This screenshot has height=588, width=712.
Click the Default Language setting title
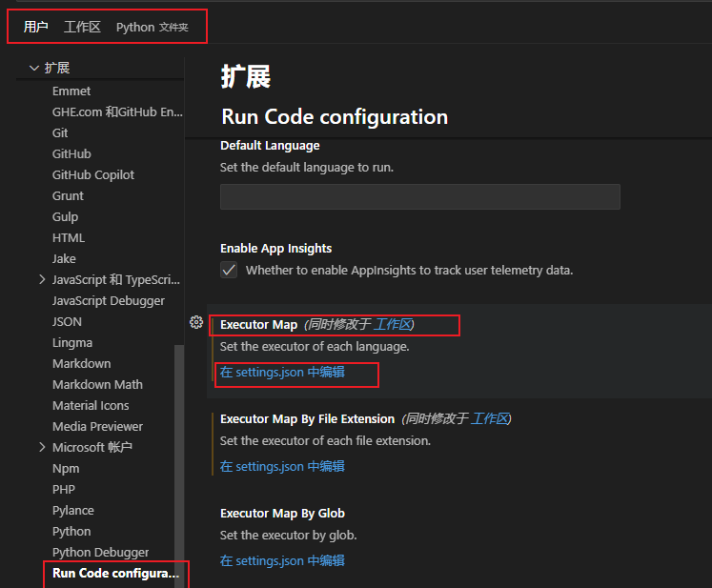[x=270, y=145]
